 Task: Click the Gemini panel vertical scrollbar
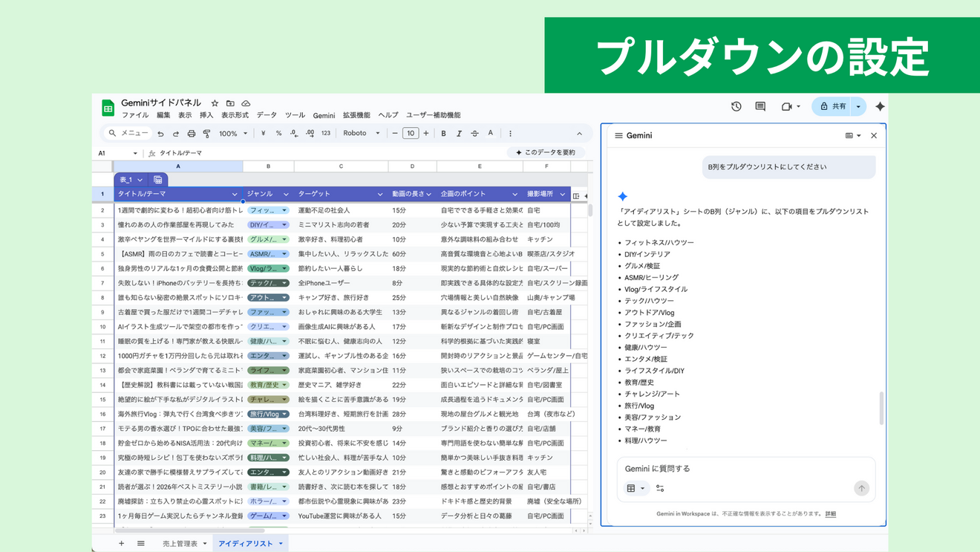tap(881, 409)
